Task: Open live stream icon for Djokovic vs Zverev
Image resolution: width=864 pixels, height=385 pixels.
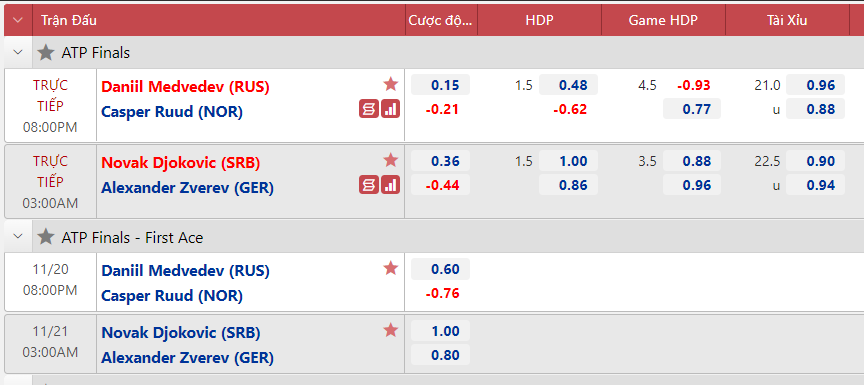Action: click(369, 185)
